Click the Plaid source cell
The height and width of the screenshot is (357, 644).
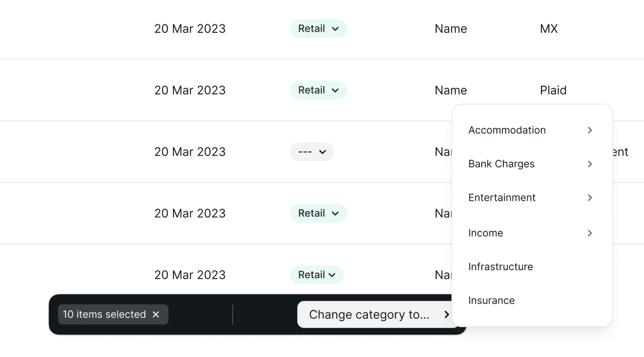point(553,90)
